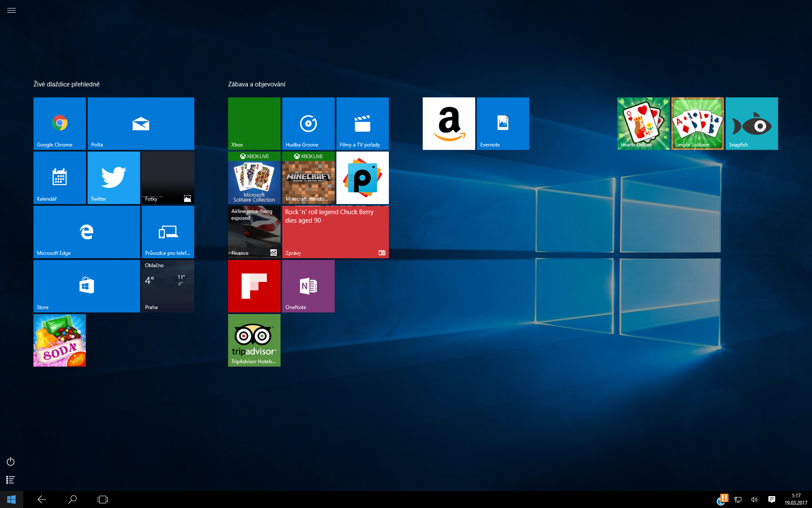Open the Finance news tile
This screenshot has height=508, width=812.
tap(254, 232)
